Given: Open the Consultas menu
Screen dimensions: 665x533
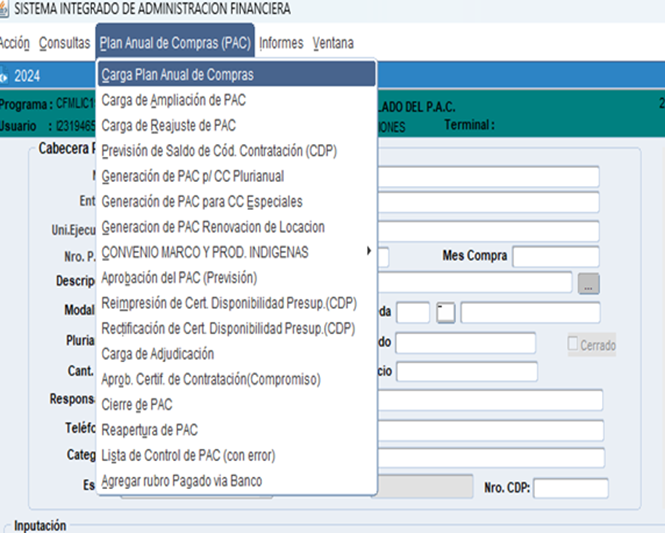Looking at the screenshot, I should point(64,43).
